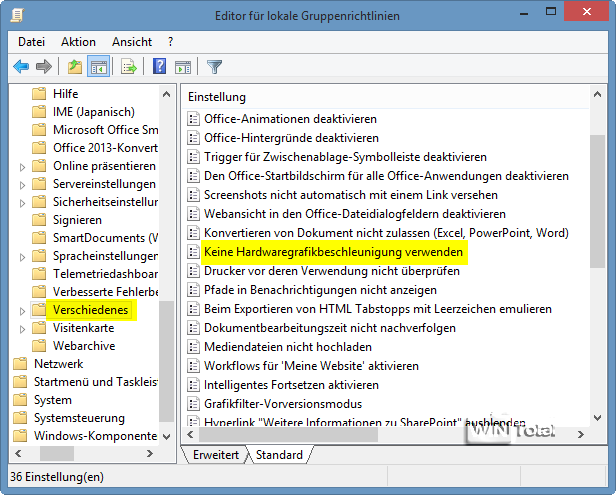
Task: Select Beim Exportieren von HTML Tabstopps setting
Action: (x=378, y=309)
